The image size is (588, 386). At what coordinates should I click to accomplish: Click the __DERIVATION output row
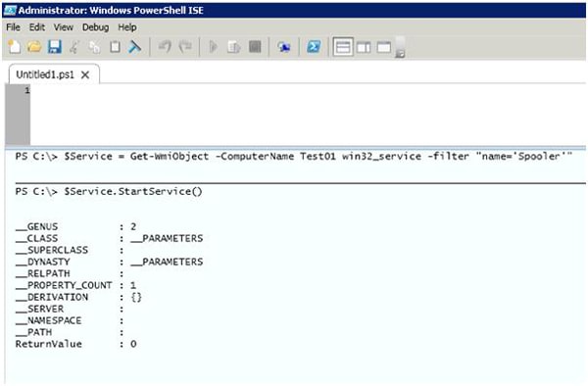[78, 297]
